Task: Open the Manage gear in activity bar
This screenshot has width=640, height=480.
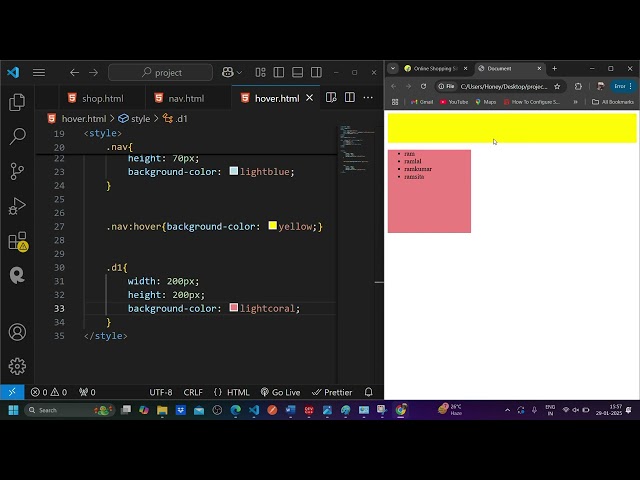Action: 17,366
